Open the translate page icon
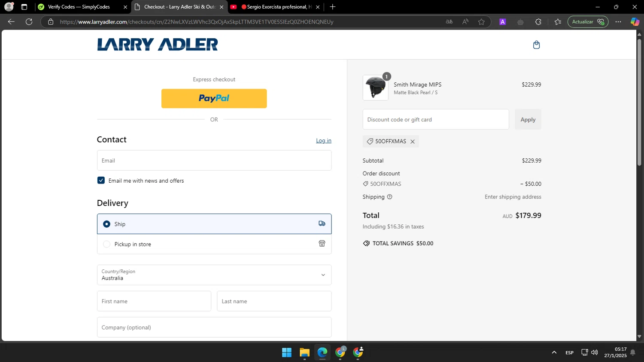The image size is (644, 362). coord(449,22)
